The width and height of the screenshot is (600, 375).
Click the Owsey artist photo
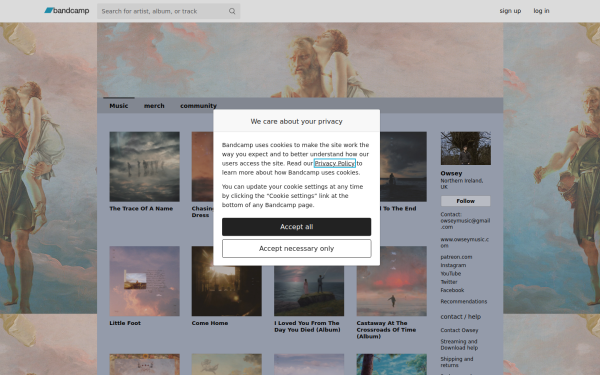465,148
